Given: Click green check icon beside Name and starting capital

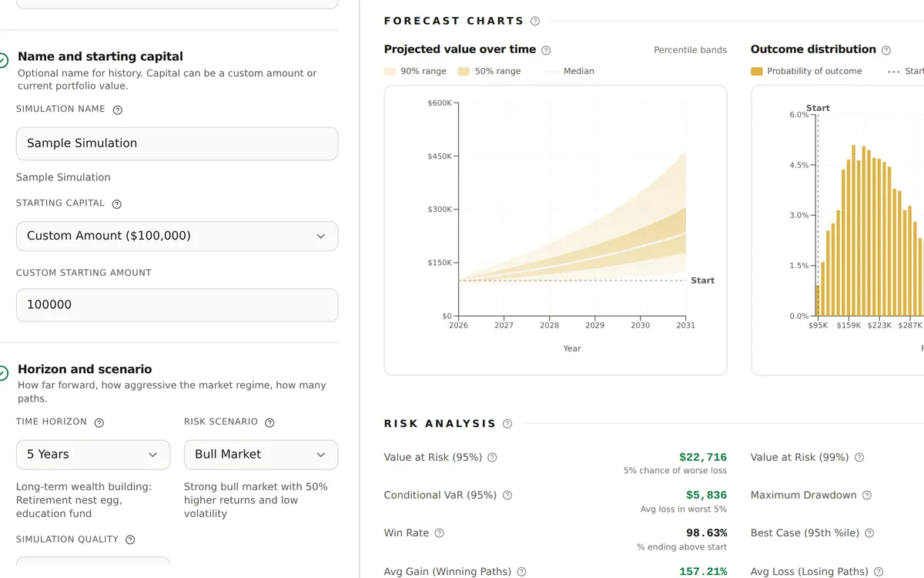Looking at the screenshot, I should pyautogui.click(x=3, y=60).
